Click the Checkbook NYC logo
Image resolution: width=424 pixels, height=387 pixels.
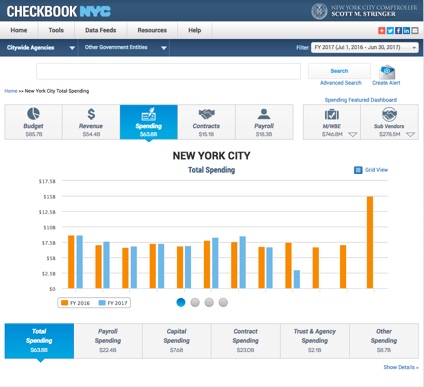pyautogui.click(x=59, y=11)
